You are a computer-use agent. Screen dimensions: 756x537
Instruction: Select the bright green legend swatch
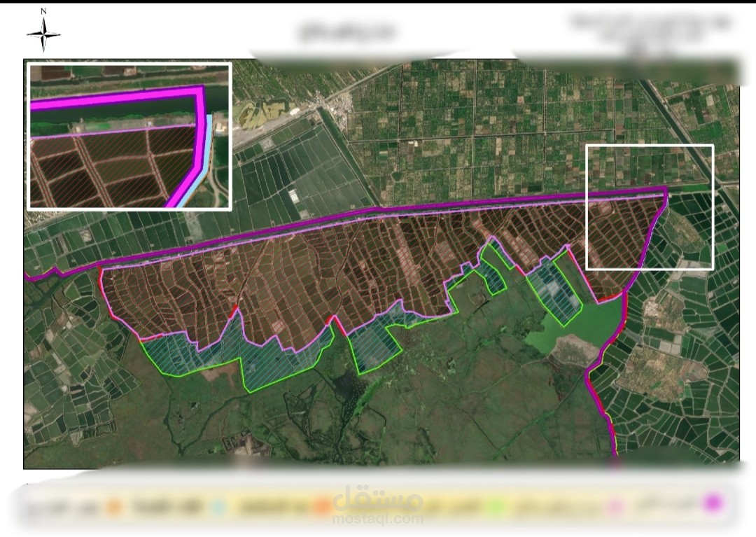tap(496, 507)
